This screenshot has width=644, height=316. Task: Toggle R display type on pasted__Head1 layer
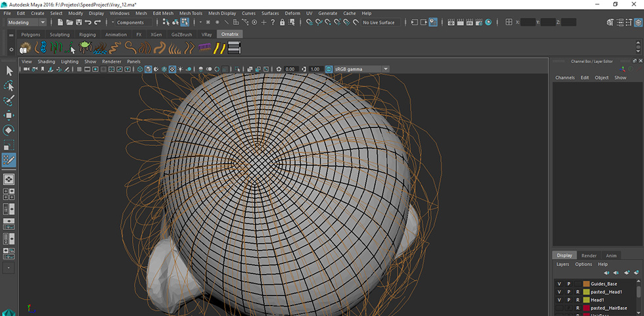tap(578, 292)
